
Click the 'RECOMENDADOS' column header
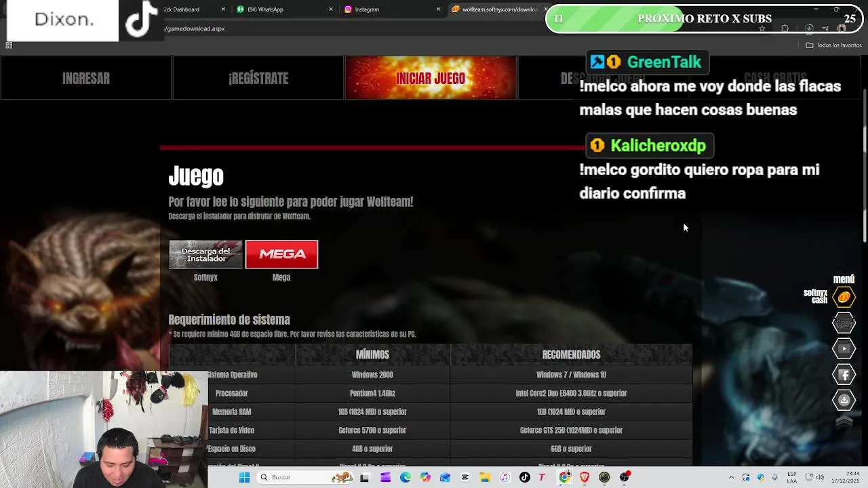571,354
